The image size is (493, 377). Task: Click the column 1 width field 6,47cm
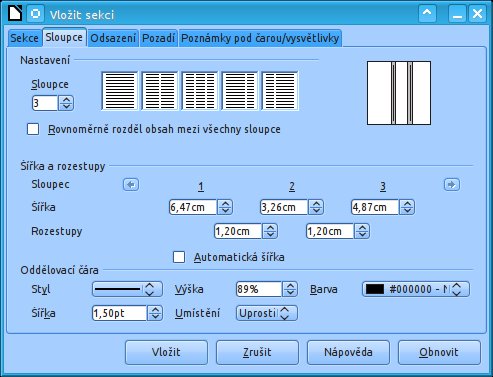(192, 207)
